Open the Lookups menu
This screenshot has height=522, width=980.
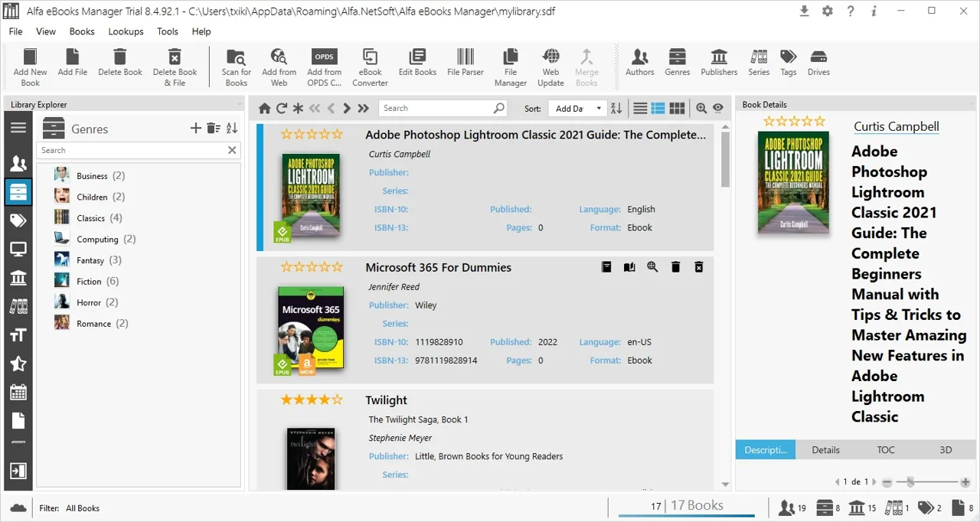tap(126, 31)
